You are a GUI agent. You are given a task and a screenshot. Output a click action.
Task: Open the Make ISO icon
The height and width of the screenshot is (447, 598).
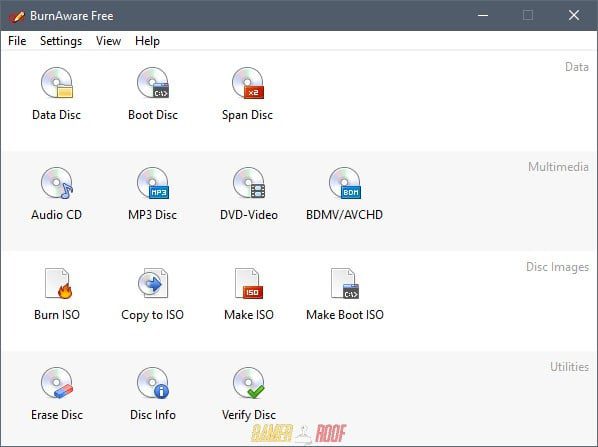pyautogui.click(x=249, y=283)
